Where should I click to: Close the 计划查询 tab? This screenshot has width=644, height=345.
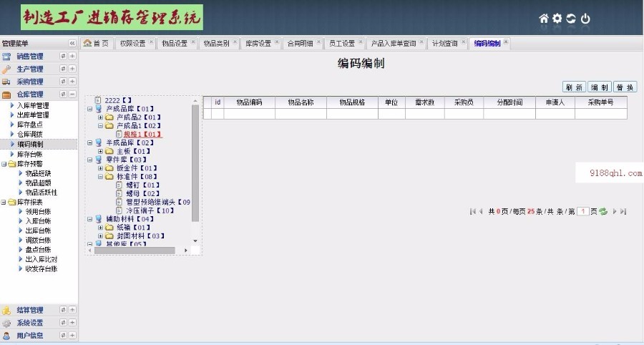463,42
